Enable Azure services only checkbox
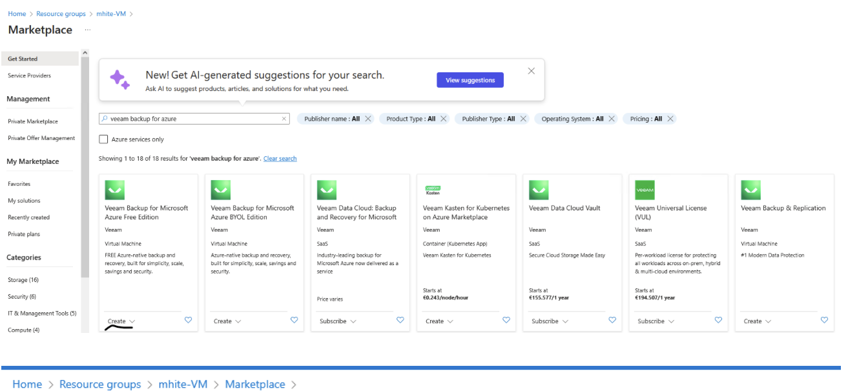This screenshot has width=868, height=391. pos(103,139)
